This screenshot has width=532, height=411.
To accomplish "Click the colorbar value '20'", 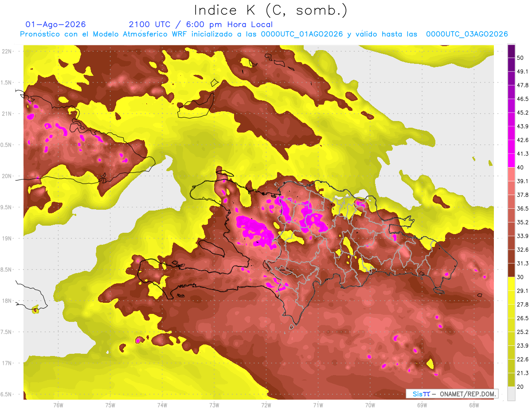I will coord(520,387).
